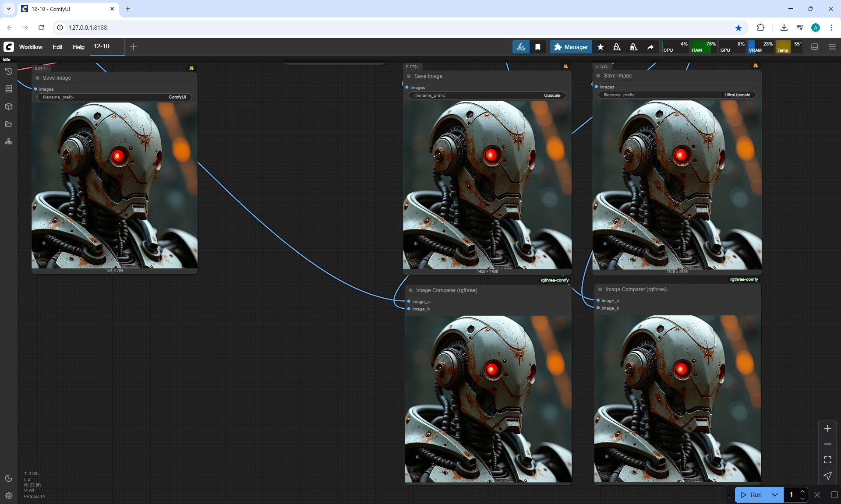841x504 pixels.
Task: Click the filename_prefix field showing Upscale
Action: (x=487, y=95)
